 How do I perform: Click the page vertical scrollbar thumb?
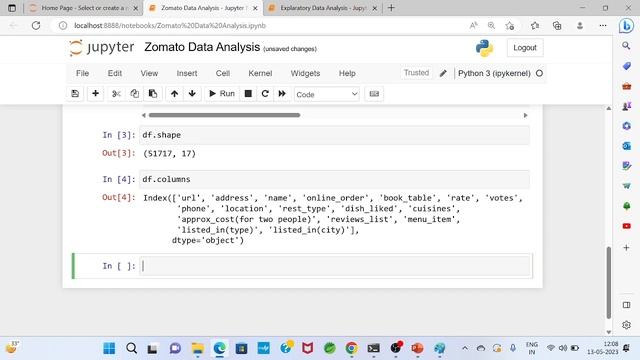pos(609,282)
